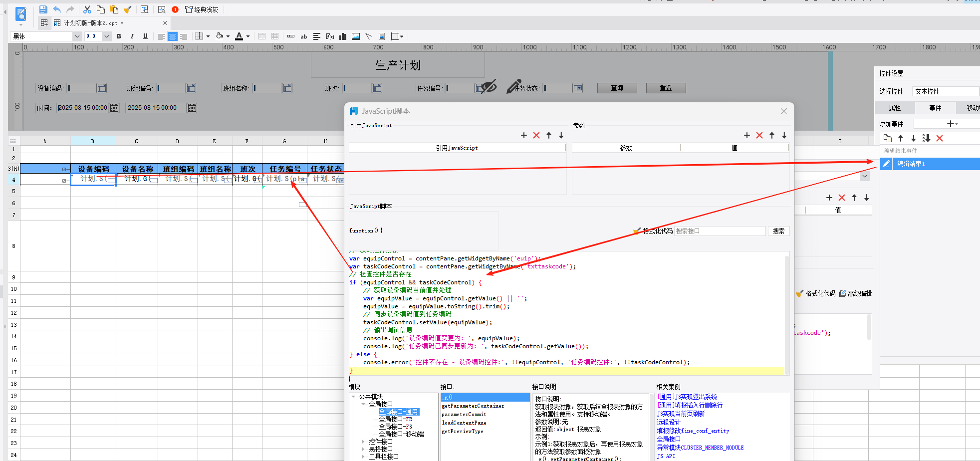Click the pencil icon beside 编辑结束1

pos(886,164)
